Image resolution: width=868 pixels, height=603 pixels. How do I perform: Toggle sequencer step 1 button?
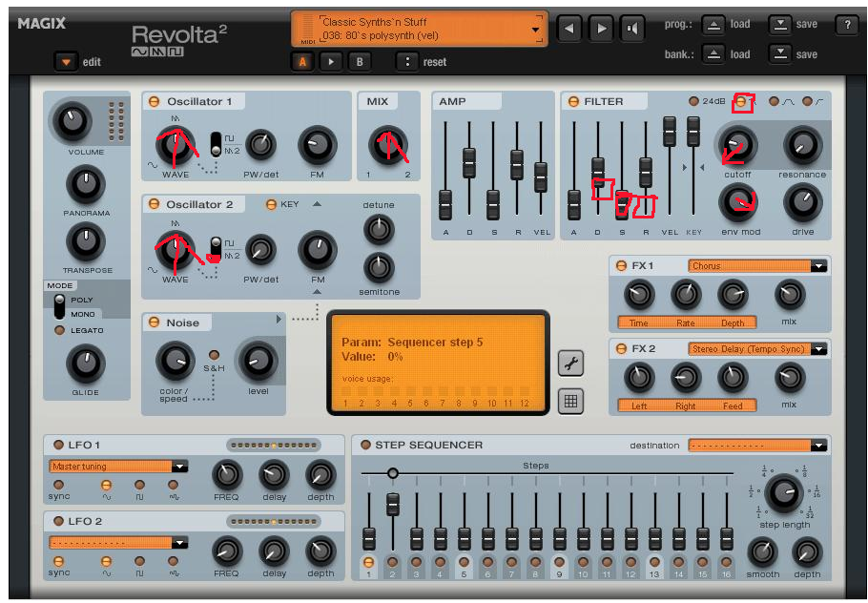coord(368,563)
